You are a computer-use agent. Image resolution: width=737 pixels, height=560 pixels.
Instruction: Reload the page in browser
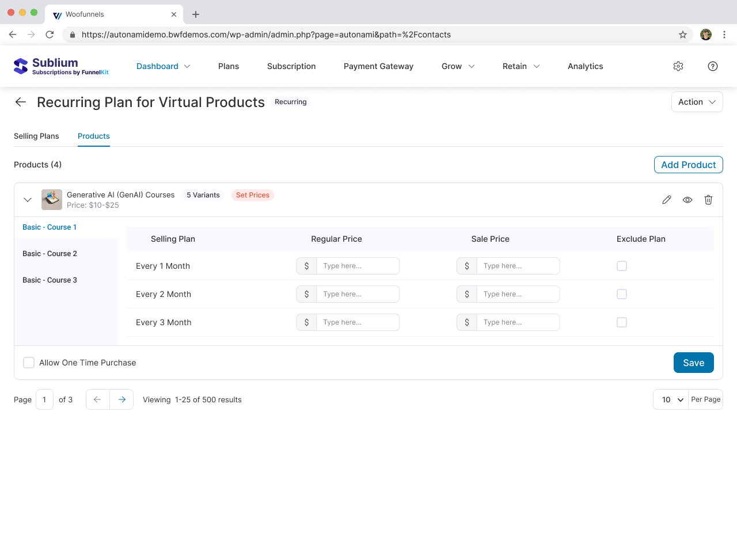[x=50, y=35]
